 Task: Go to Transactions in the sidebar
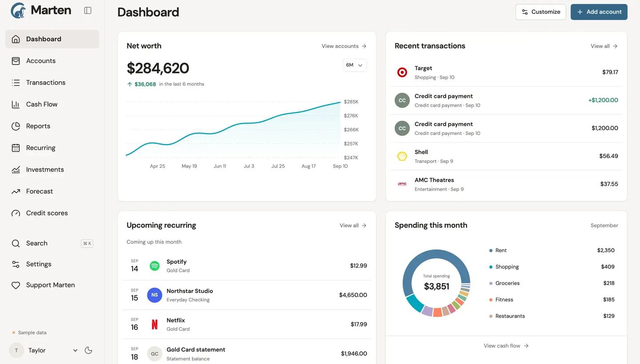[x=52, y=83]
